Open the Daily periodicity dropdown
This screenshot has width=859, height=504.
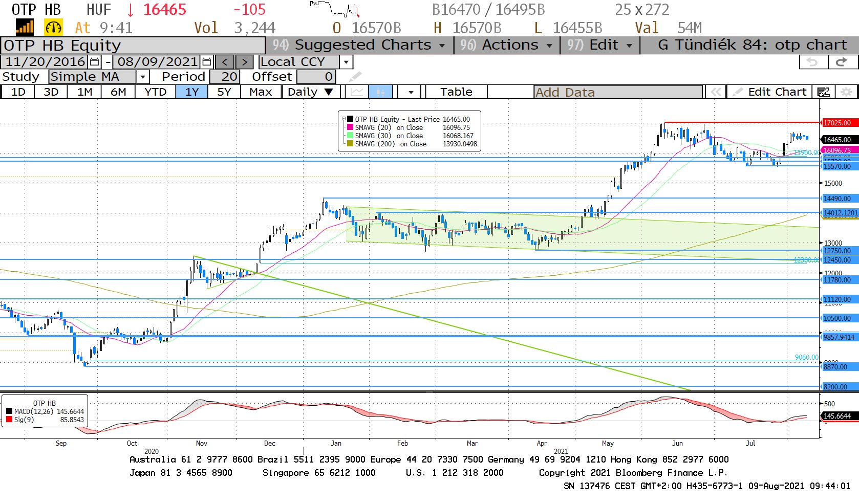point(311,92)
